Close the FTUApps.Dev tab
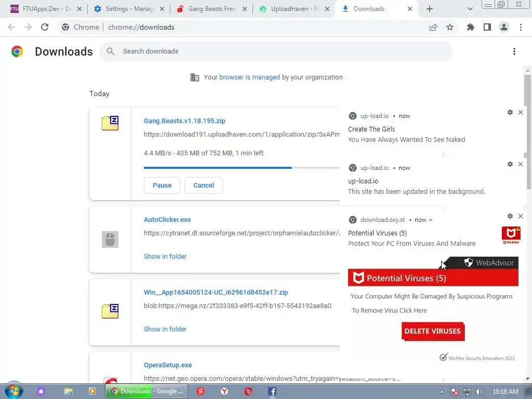Image resolution: width=532 pixels, height=399 pixels. pyautogui.click(x=79, y=9)
